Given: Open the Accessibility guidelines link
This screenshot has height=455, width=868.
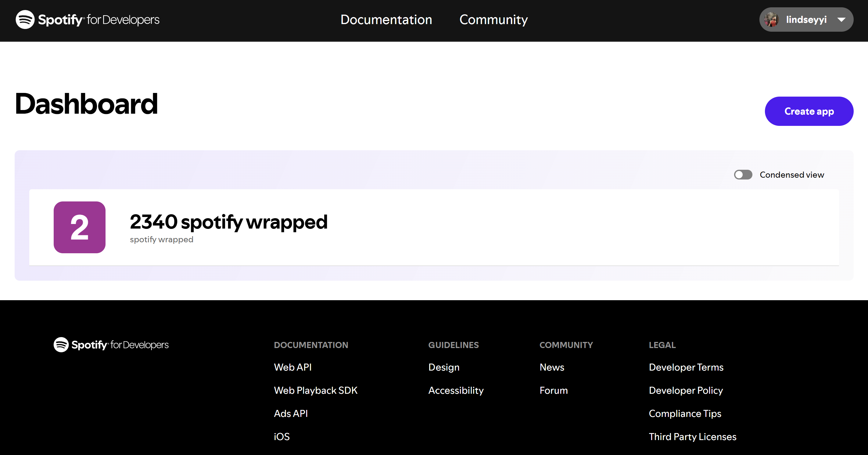Looking at the screenshot, I should point(456,390).
